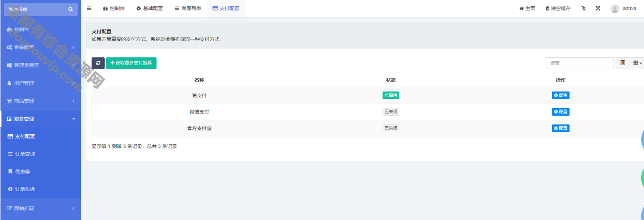Click 易支付 name cell
This screenshot has height=220, width=644.
tap(199, 95)
